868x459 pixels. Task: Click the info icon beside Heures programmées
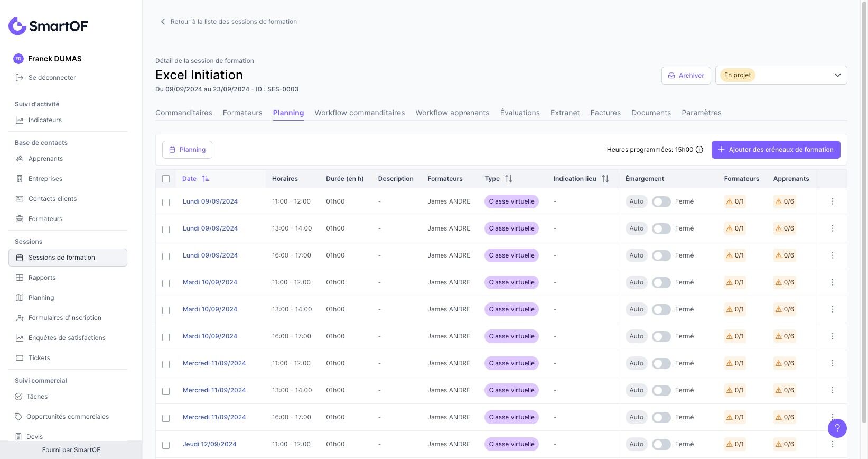pos(699,150)
